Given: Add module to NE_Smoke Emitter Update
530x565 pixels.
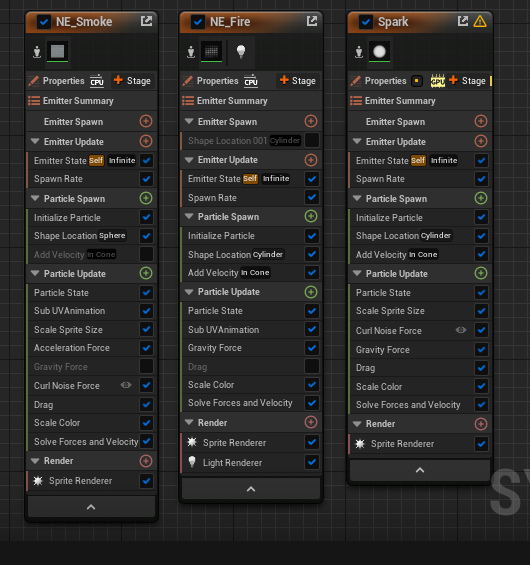Looking at the screenshot, I should click(146, 141).
